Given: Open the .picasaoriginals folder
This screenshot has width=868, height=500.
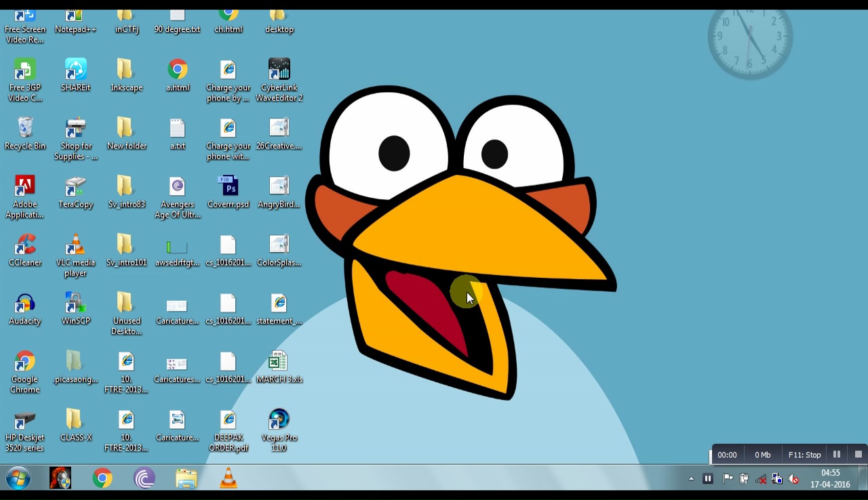Looking at the screenshot, I should [x=75, y=367].
